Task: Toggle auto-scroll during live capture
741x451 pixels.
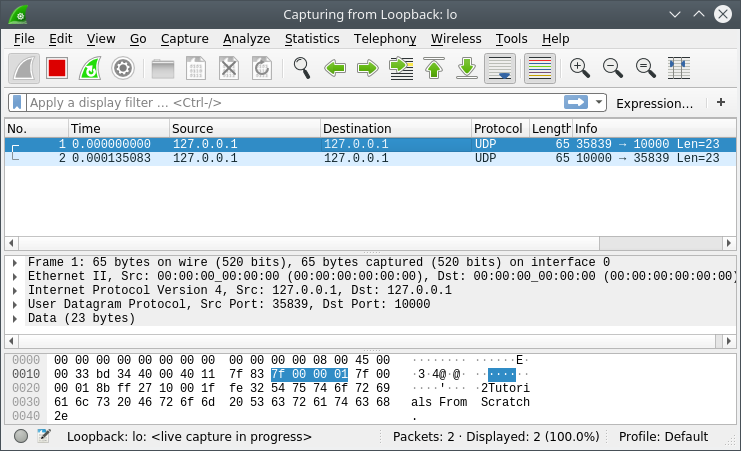Action: (x=500, y=69)
